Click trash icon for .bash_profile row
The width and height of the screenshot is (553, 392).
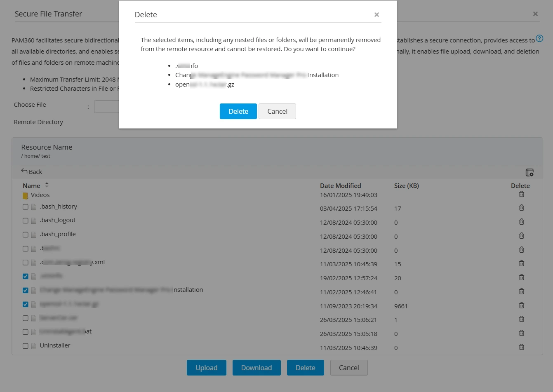[x=522, y=236]
